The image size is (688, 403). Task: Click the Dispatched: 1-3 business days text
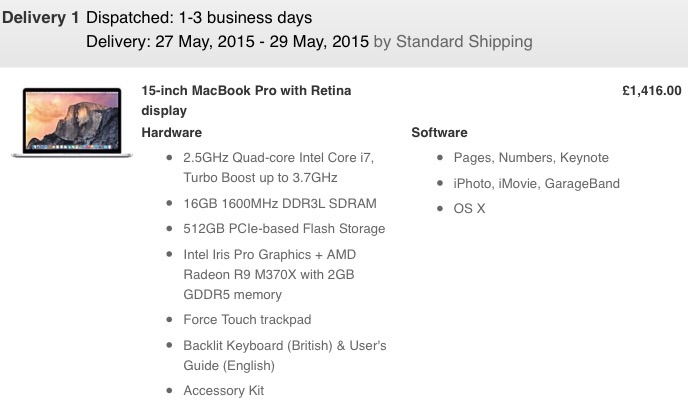(199, 18)
